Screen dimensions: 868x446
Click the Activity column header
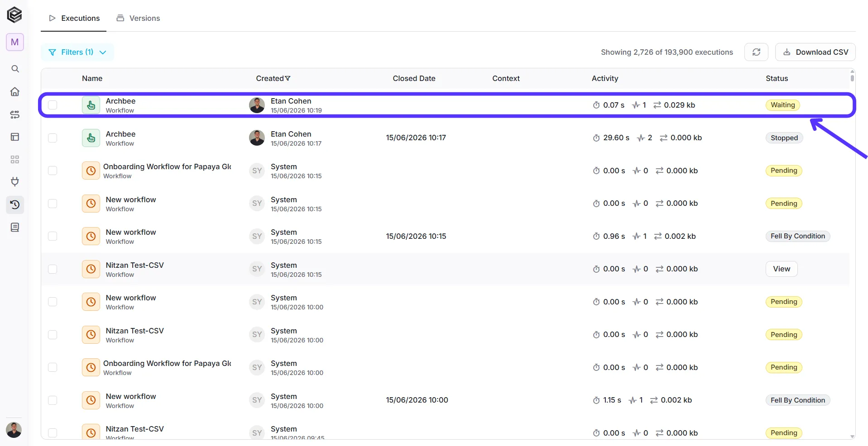click(604, 78)
